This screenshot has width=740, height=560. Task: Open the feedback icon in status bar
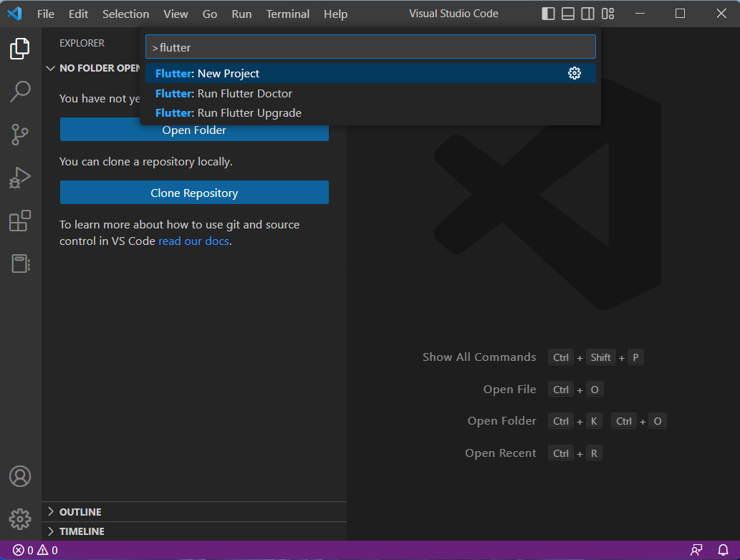(696, 550)
